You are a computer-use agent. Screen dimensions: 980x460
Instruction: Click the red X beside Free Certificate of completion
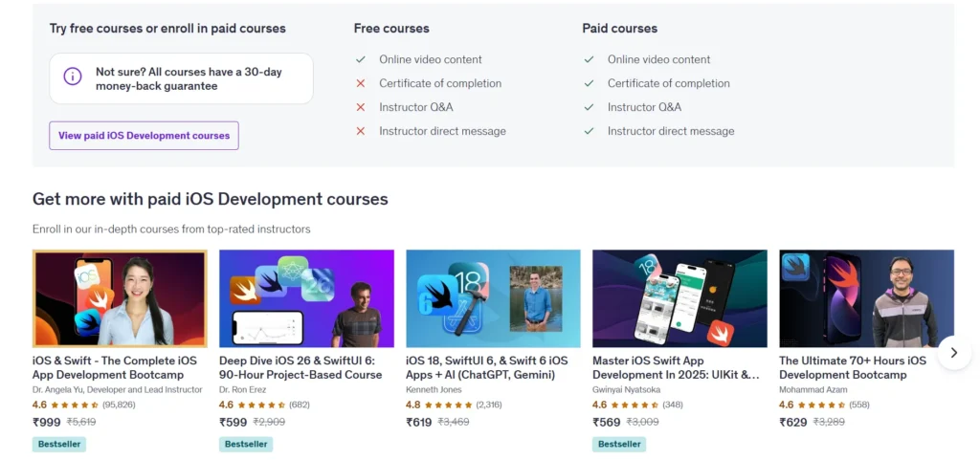[x=361, y=83]
